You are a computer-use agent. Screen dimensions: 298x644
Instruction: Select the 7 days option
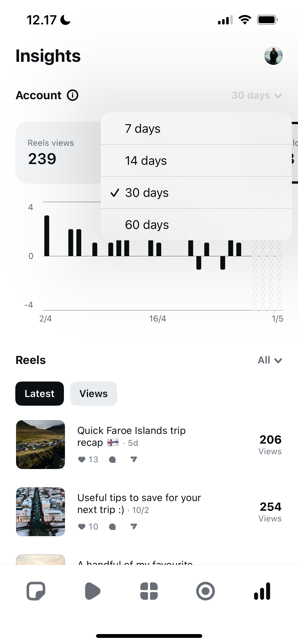196,128
